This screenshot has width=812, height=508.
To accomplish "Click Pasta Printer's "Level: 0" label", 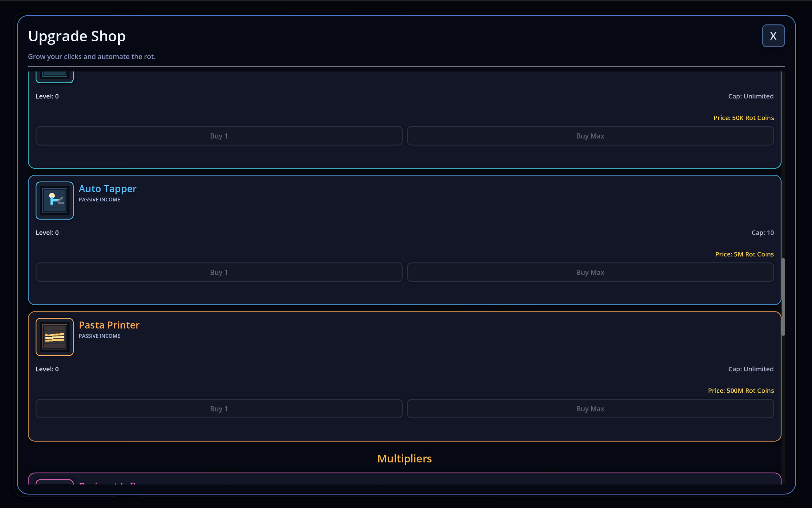I will point(47,369).
